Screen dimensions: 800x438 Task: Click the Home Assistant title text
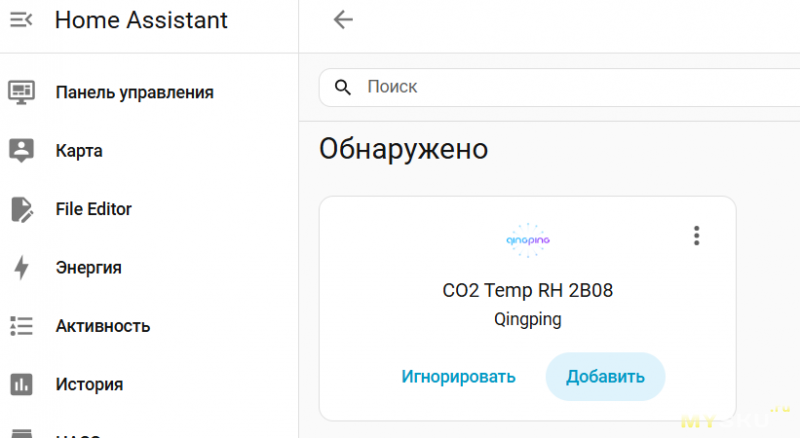pos(141,20)
